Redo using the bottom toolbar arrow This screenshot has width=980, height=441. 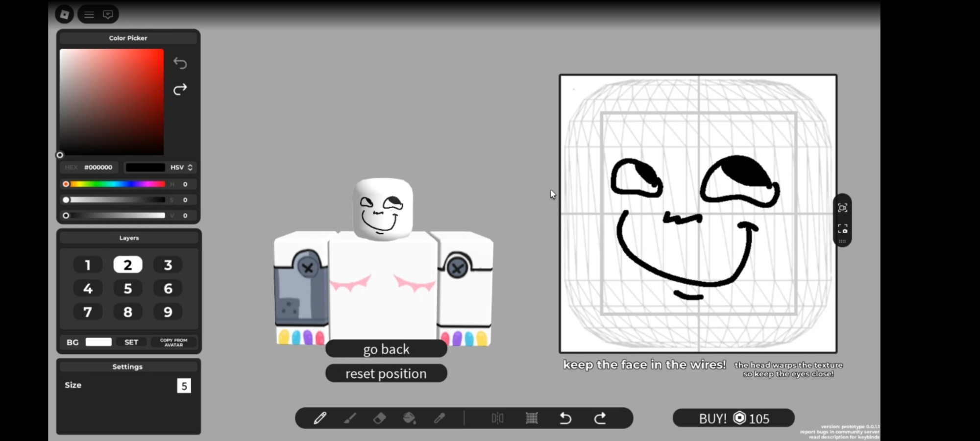pyautogui.click(x=600, y=418)
